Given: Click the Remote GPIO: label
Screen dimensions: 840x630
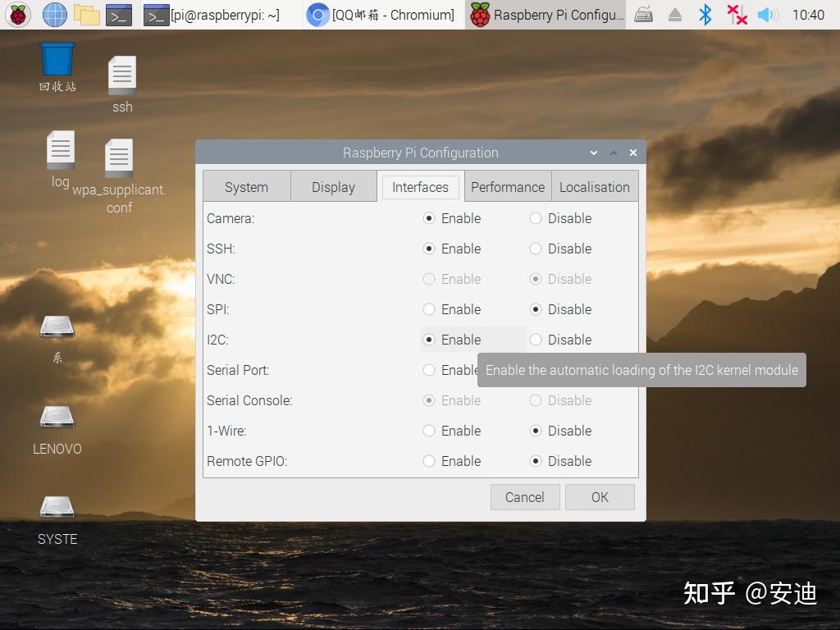Looking at the screenshot, I should coord(247,461).
